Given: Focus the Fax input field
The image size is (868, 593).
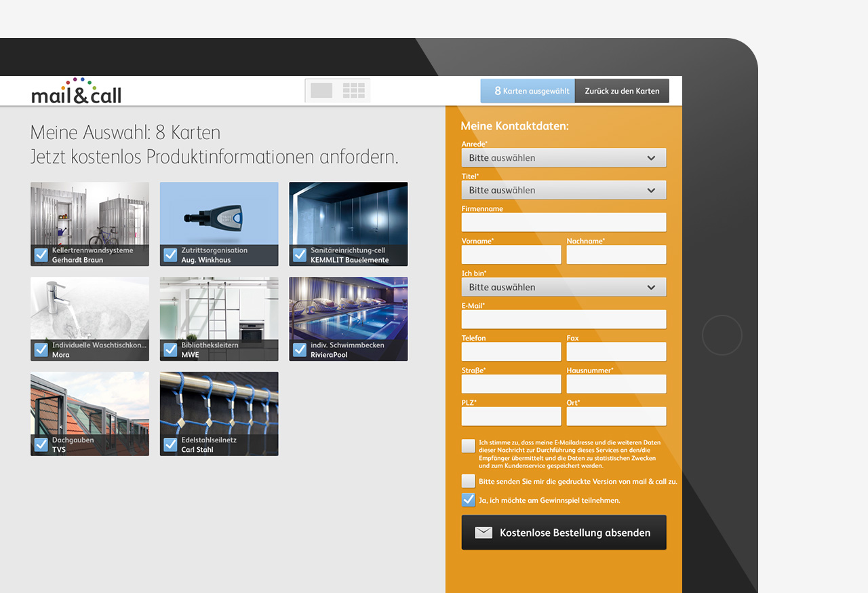Looking at the screenshot, I should pyautogui.click(x=616, y=351).
